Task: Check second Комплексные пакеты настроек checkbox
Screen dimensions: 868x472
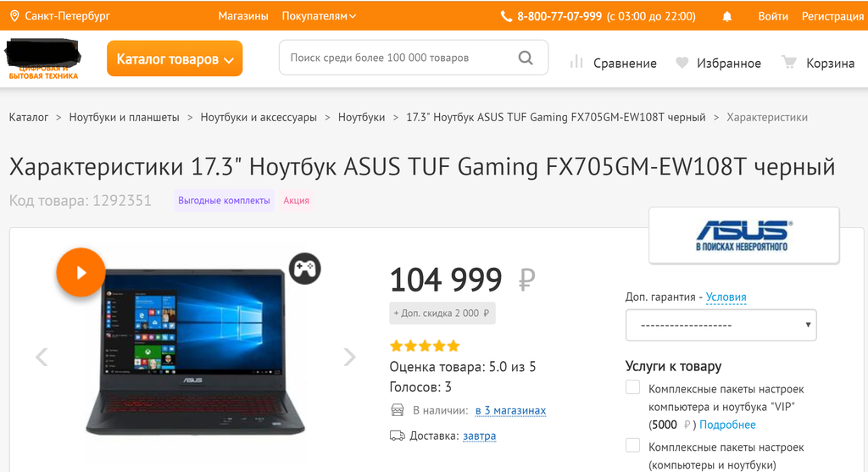Action: coord(632,446)
